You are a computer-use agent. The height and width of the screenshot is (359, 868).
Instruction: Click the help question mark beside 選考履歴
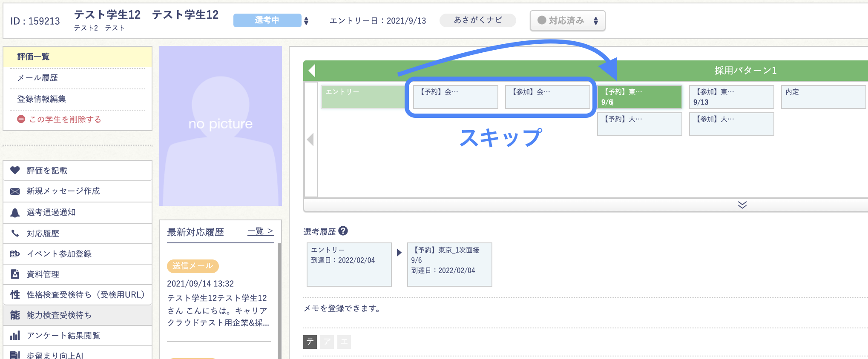[x=343, y=231]
